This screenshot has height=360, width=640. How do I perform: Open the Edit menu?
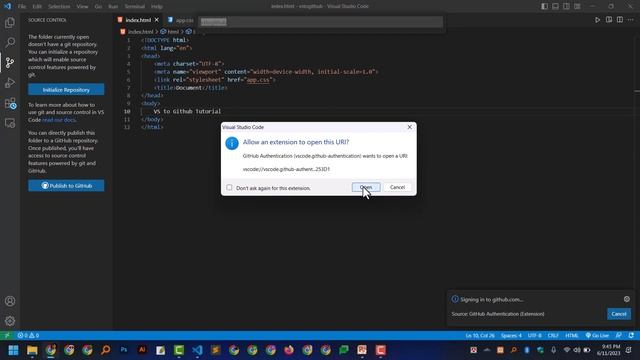(x=37, y=7)
